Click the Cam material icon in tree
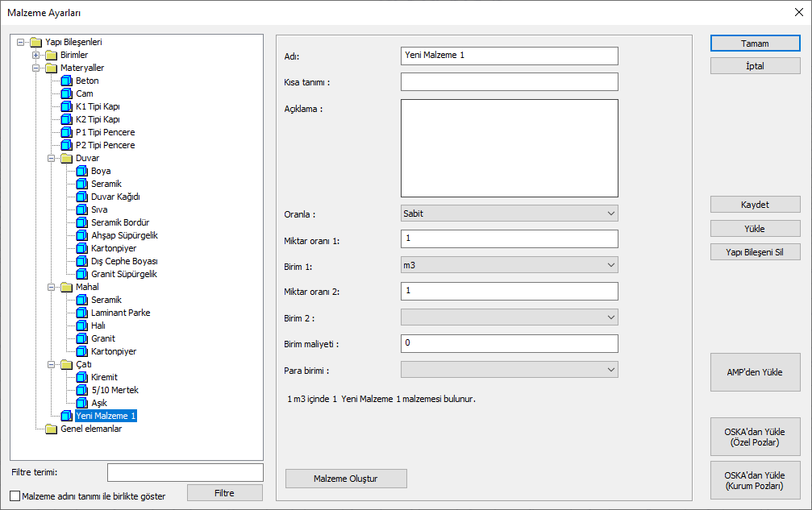The width and height of the screenshot is (812, 510). (x=67, y=94)
